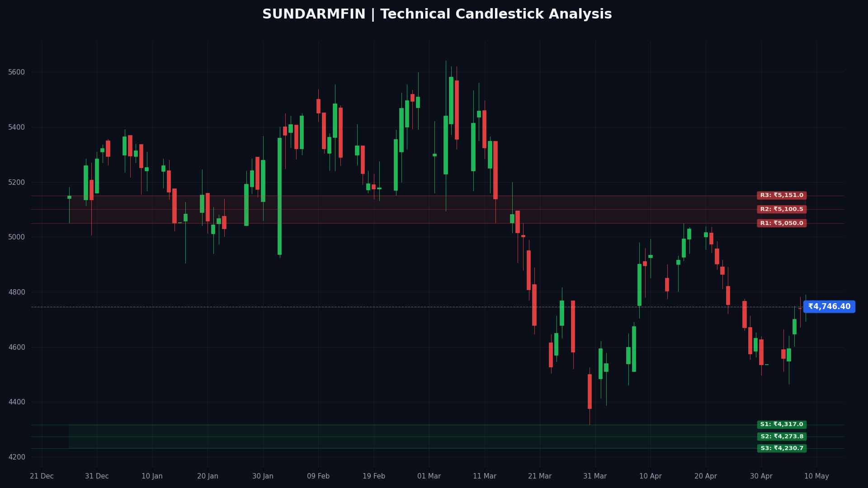Click the 10 Apr date label
Screen dimensions: 868x488
click(x=651, y=476)
